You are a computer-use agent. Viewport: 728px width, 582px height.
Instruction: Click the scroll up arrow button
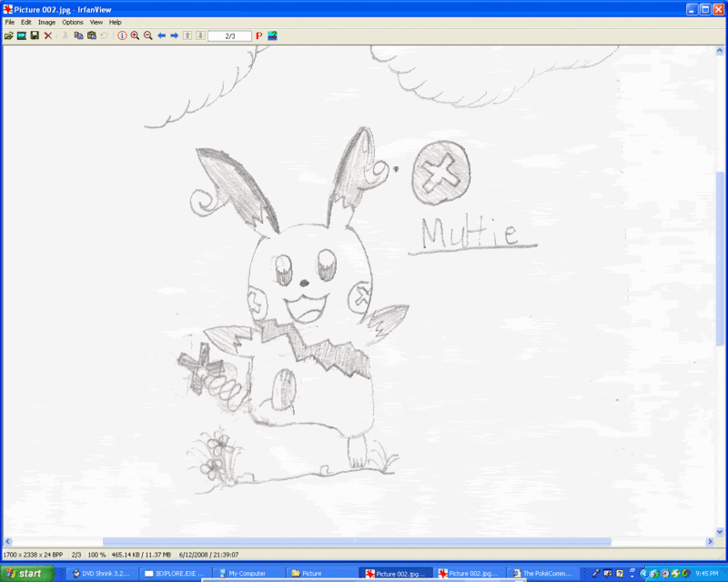(x=720, y=50)
